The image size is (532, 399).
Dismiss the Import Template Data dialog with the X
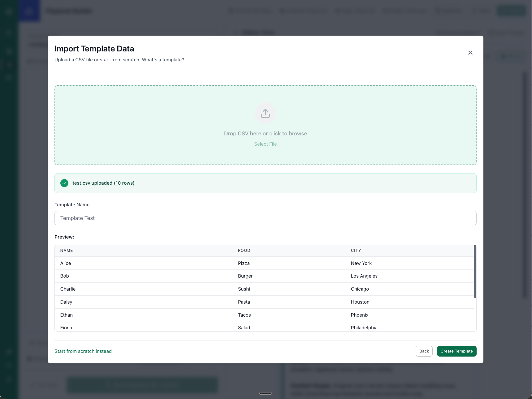[470, 53]
